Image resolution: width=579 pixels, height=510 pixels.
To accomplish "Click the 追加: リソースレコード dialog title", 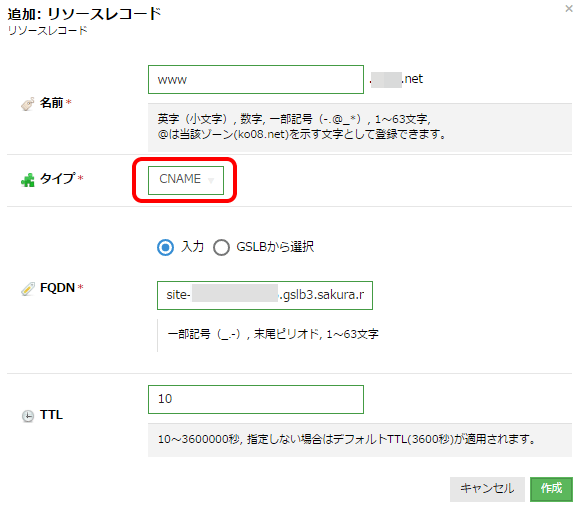I will coord(85,14).
